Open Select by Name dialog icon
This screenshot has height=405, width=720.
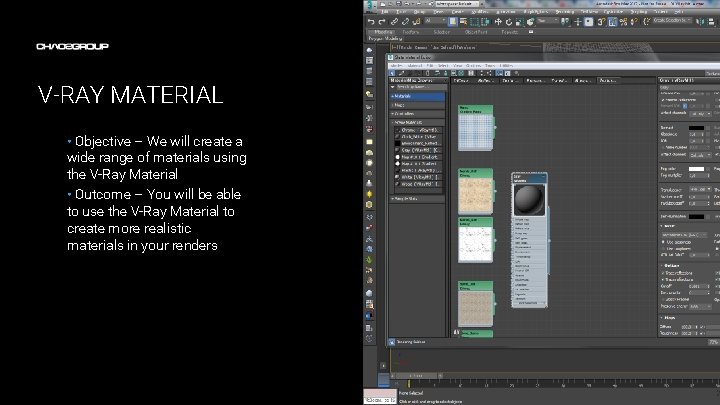tap(463, 22)
